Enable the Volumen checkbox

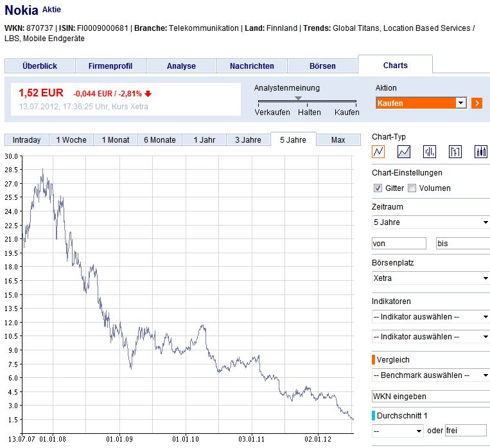coord(412,188)
